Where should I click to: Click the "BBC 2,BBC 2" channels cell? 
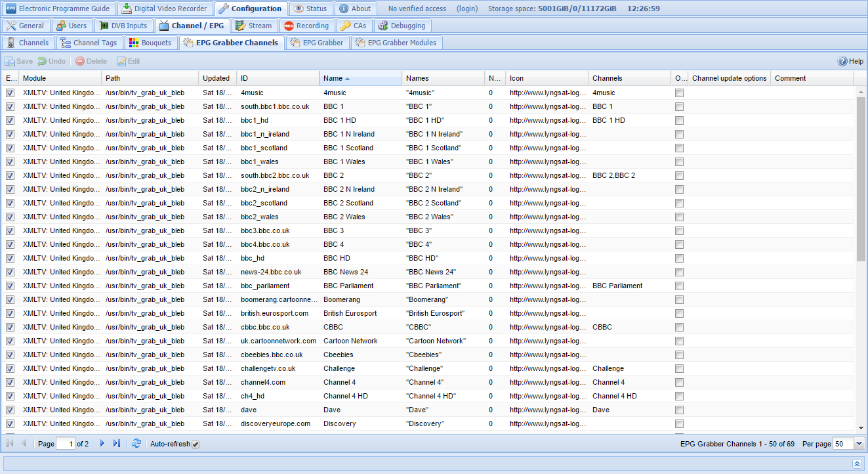tap(630, 176)
